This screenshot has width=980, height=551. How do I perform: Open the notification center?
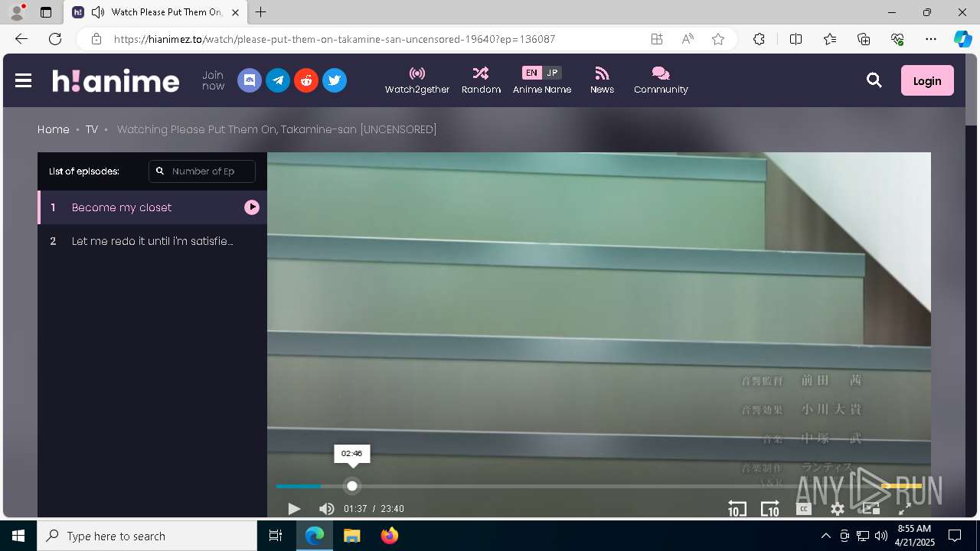955,536
